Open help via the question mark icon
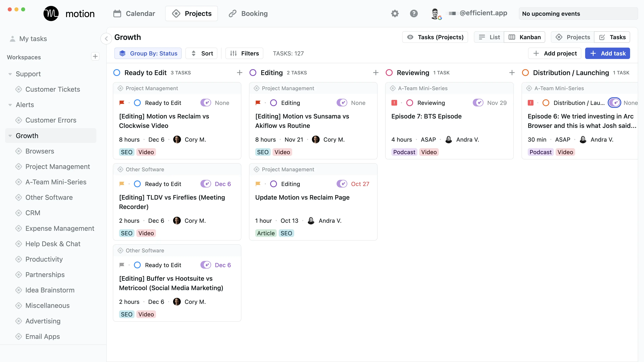This screenshot has width=644, height=362. 414,13
